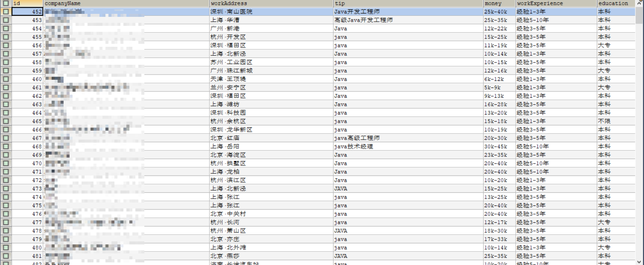
Task: Click the scroll down arrow of vertical scrollbar
Action: (640, 262)
